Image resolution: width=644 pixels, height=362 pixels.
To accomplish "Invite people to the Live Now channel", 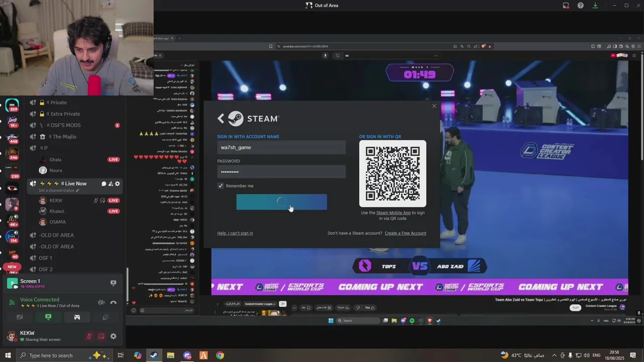I will (111, 184).
